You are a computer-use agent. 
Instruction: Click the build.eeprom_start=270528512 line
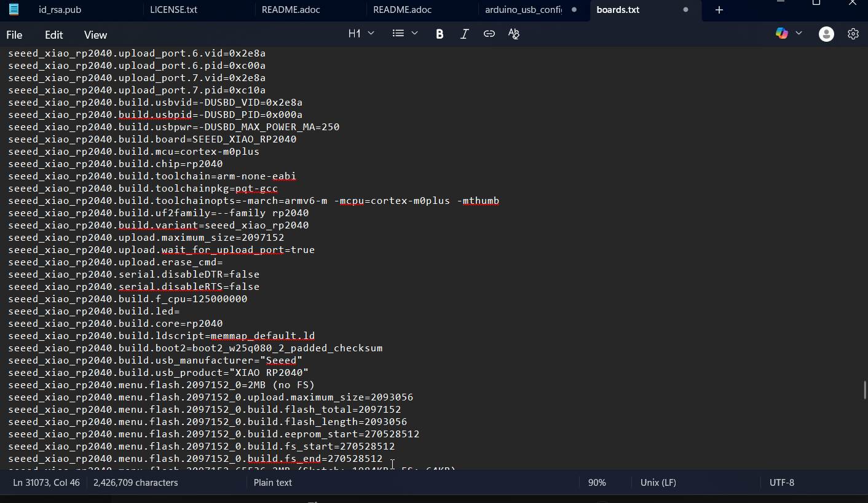214,434
